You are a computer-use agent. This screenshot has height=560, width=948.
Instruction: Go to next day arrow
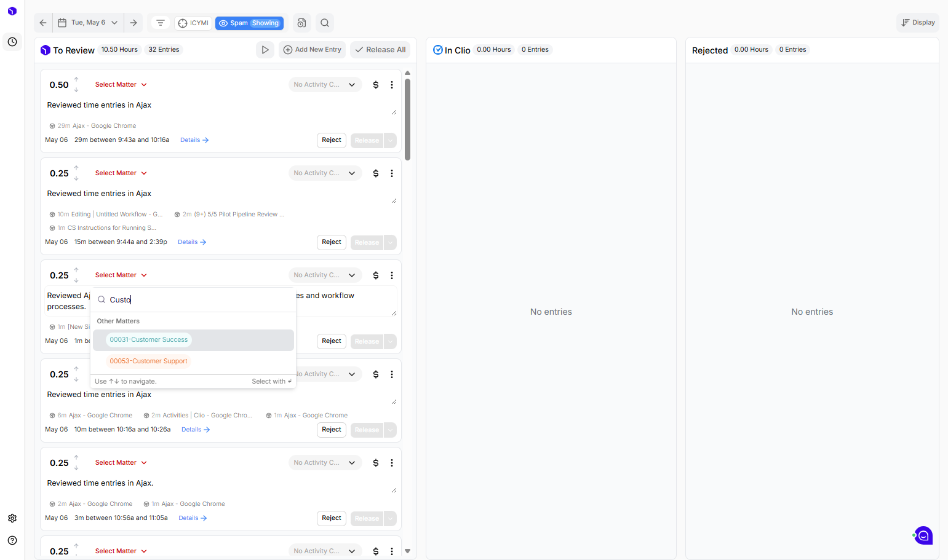pyautogui.click(x=133, y=23)
